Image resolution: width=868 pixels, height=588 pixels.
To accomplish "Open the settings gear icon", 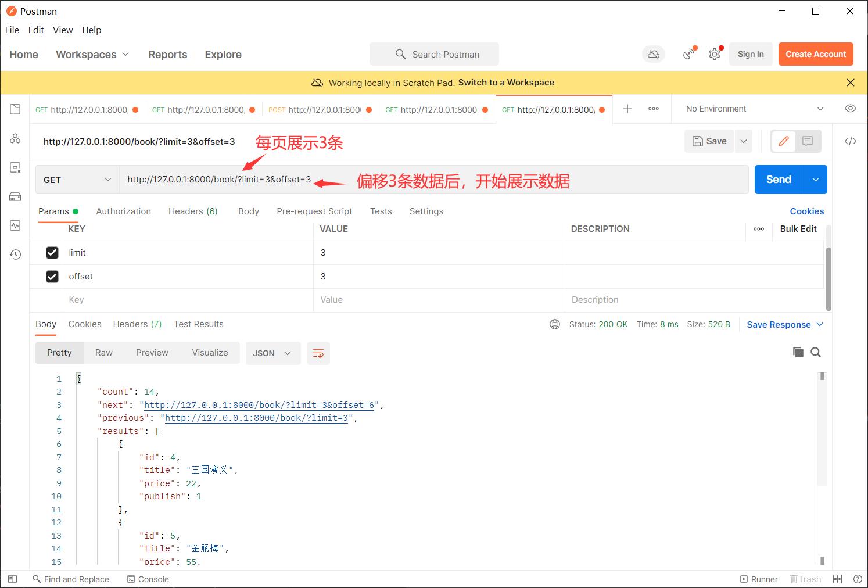I will (715, 54).
